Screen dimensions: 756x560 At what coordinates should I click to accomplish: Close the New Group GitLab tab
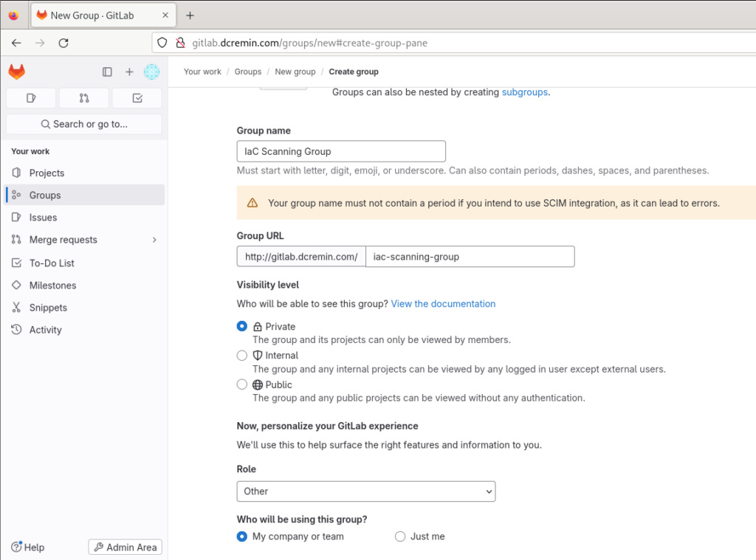(165, 15)
